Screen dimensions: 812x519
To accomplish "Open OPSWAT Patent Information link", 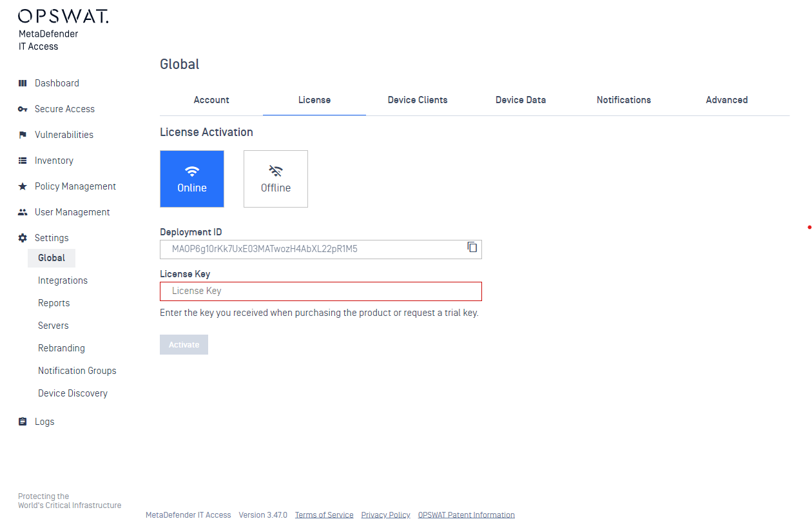I will [x=467, y=514].
